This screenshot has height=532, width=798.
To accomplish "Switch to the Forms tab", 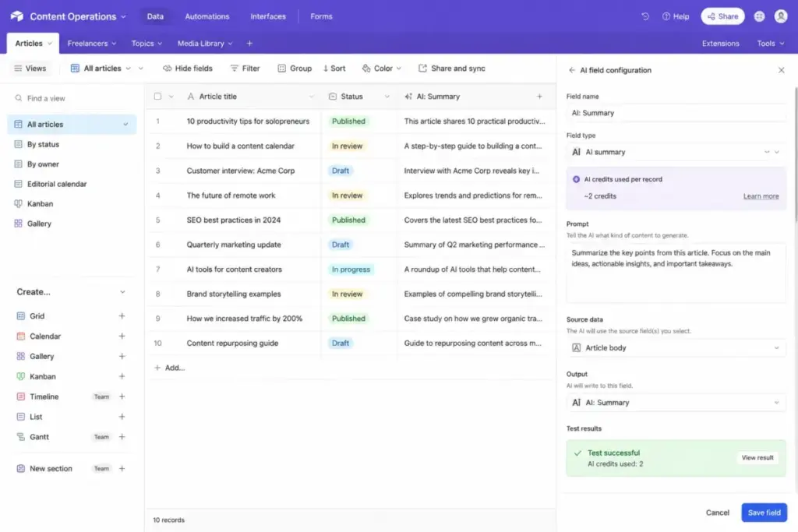I will coord(321,16).
